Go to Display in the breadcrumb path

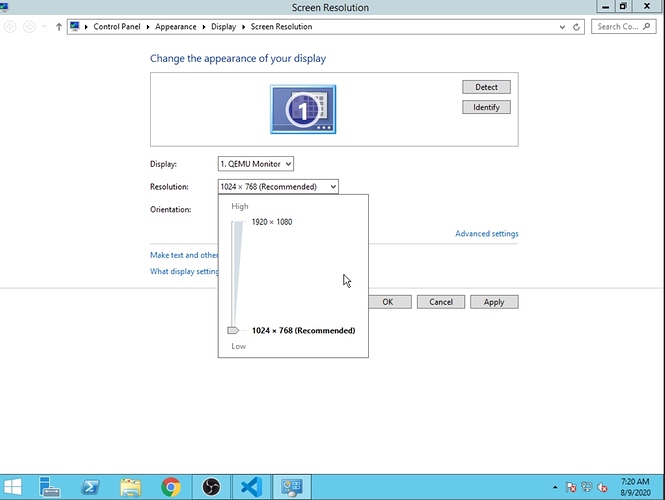[x=223, y=27]
